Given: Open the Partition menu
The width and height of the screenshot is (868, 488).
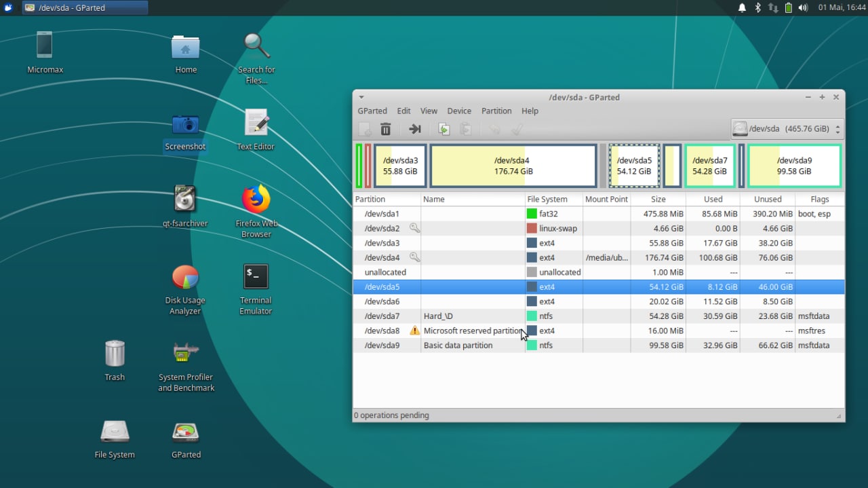Looking at the screenshot, I should click(x=496, y=111).
